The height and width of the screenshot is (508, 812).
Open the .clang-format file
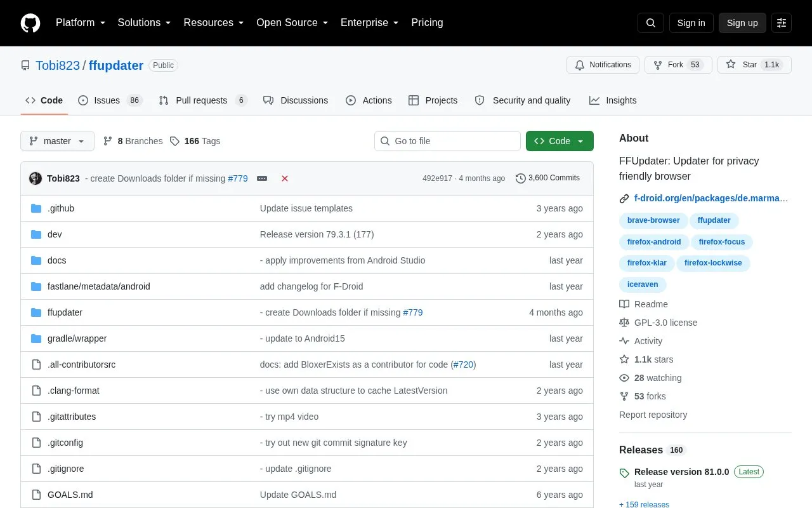[74, 391]
